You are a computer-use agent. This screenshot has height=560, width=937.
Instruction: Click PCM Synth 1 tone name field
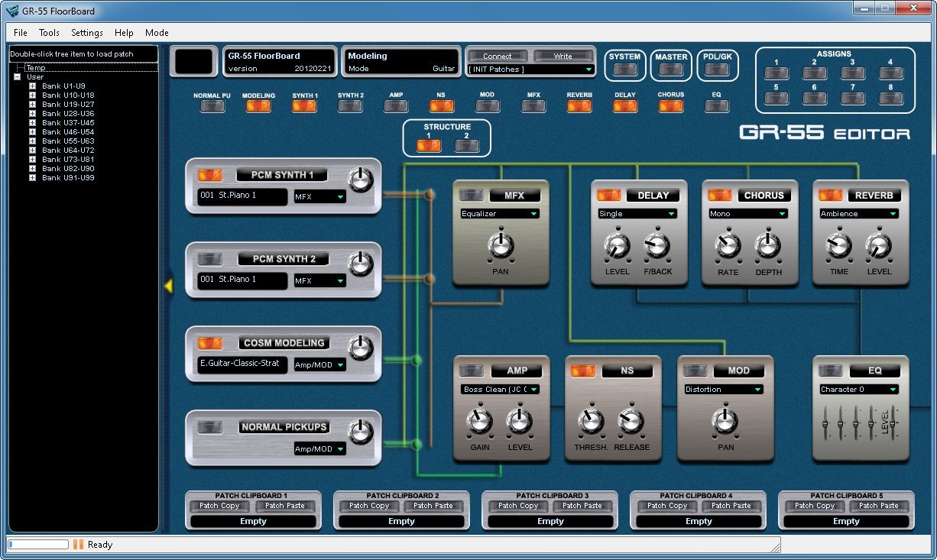tap(243, 196)
